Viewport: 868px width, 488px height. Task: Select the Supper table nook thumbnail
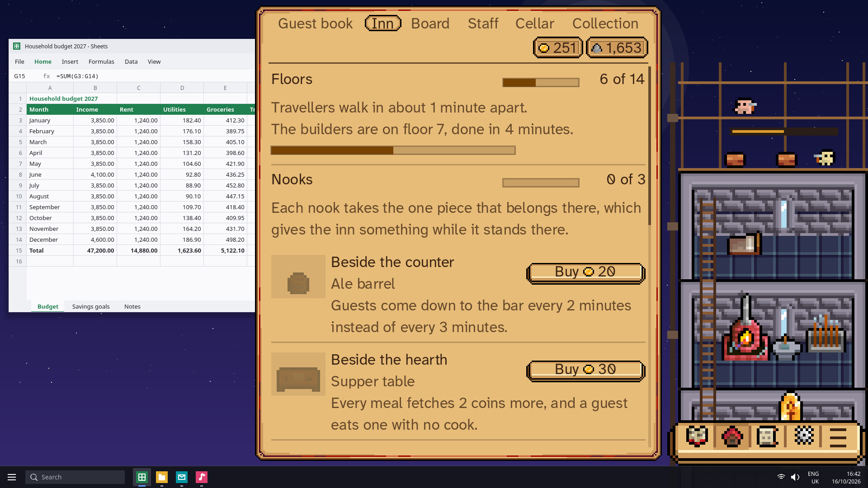[298, 374]
